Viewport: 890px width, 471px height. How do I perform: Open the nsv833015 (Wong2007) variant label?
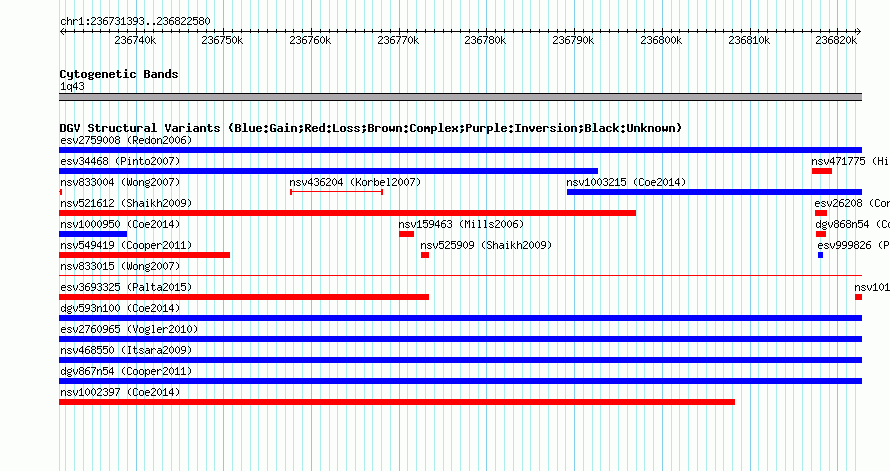(x=120, y=266)
